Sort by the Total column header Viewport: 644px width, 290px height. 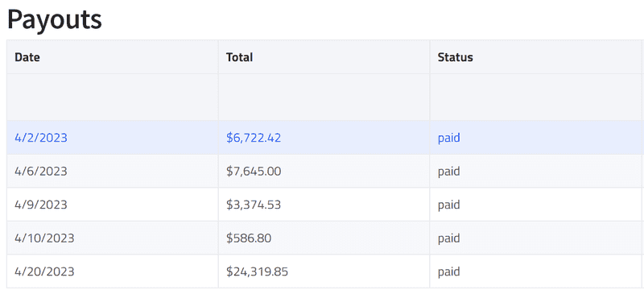324,57
